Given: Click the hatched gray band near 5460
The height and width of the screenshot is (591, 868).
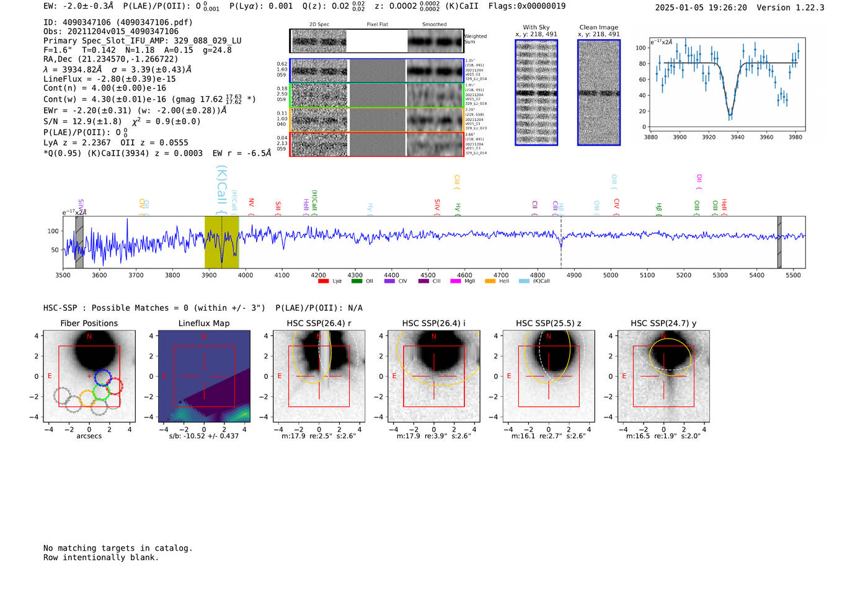Looking at the screenshot, I should pyautogui.click(x=779, y=242).
